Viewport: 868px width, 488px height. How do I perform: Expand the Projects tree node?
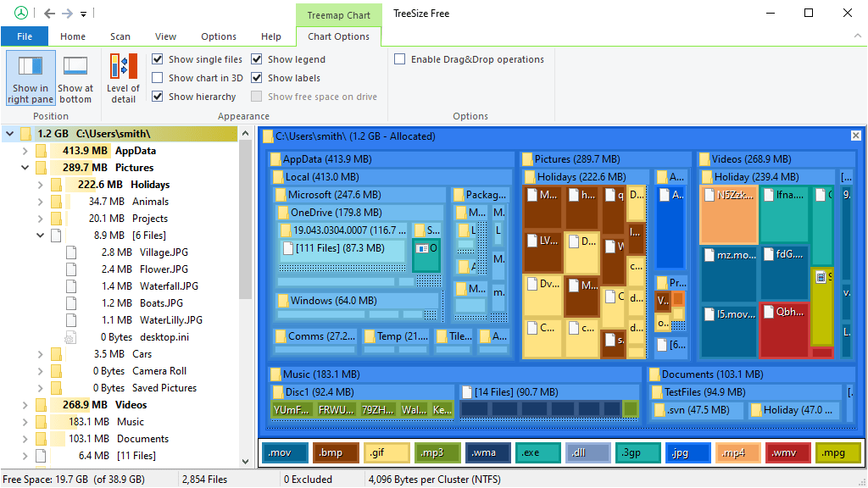40,219
